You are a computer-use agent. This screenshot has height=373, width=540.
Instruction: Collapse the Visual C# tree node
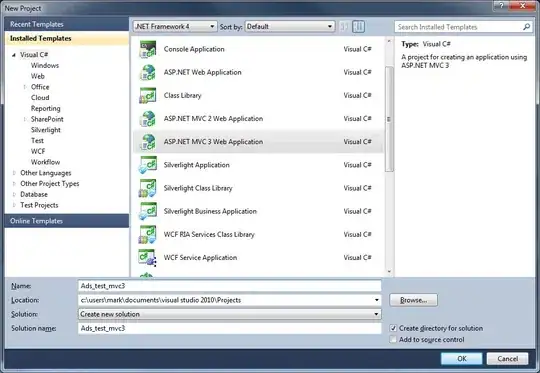(x=13, y=55)
